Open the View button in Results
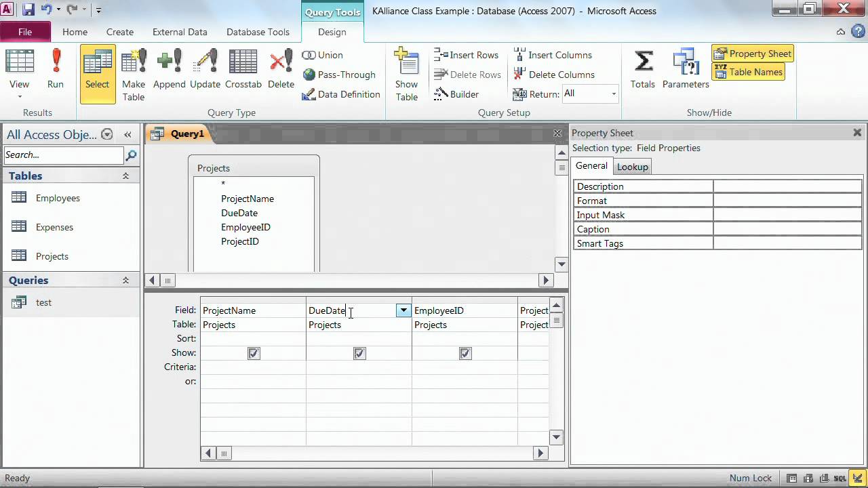Screen dimensions: 868x488 [19, 75]
